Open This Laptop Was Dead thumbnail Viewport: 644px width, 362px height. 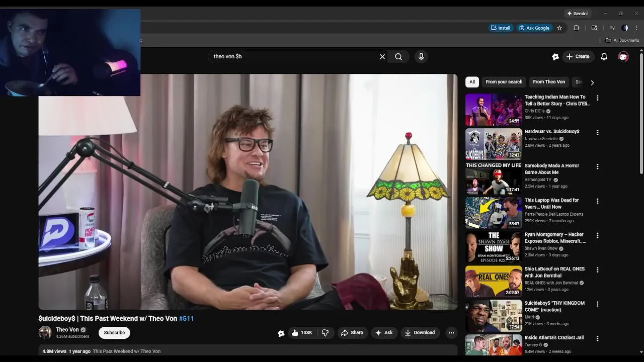point(494,213)
